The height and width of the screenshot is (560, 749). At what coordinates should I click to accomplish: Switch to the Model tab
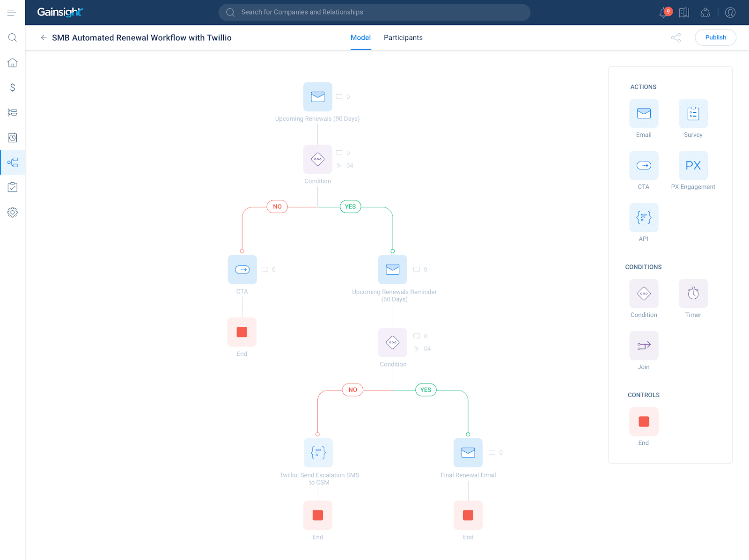(360, 37)
